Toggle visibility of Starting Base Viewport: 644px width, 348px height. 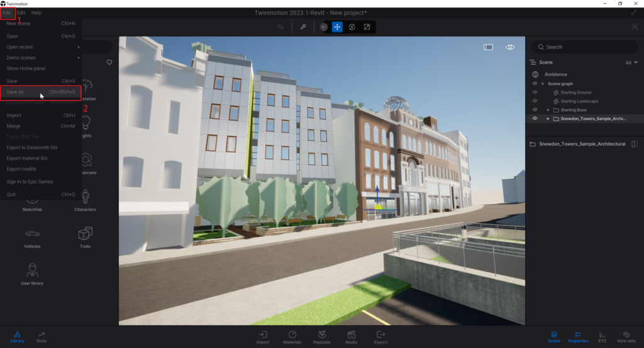coord(535,109)
